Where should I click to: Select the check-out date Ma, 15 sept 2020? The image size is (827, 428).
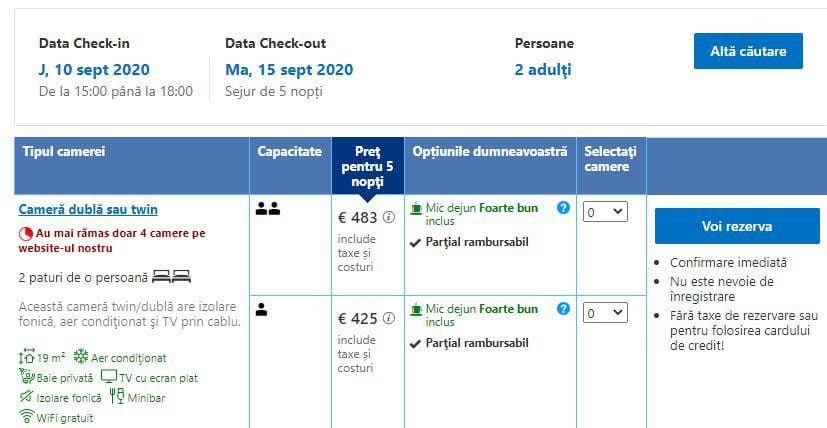pyautogui.click(x=289, y=70)
